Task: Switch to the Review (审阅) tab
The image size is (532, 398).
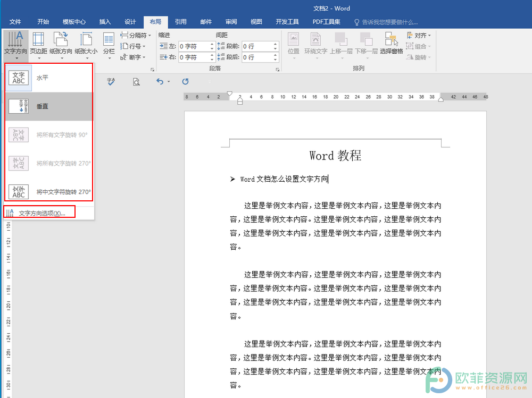Action: pyautogui.click(x=231, y=22)
